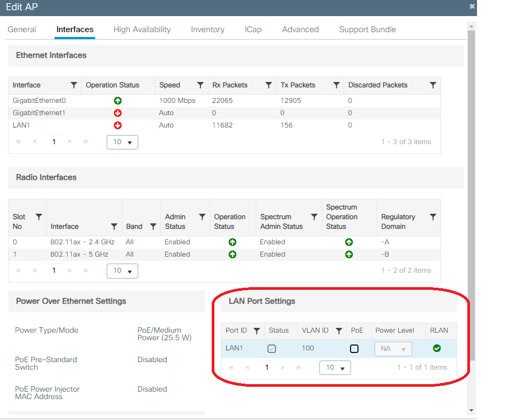The width and height of the screenshot is (522, 420).
Task: Click page 1 in LAN Port pager
Action: [x=267, y=367]
